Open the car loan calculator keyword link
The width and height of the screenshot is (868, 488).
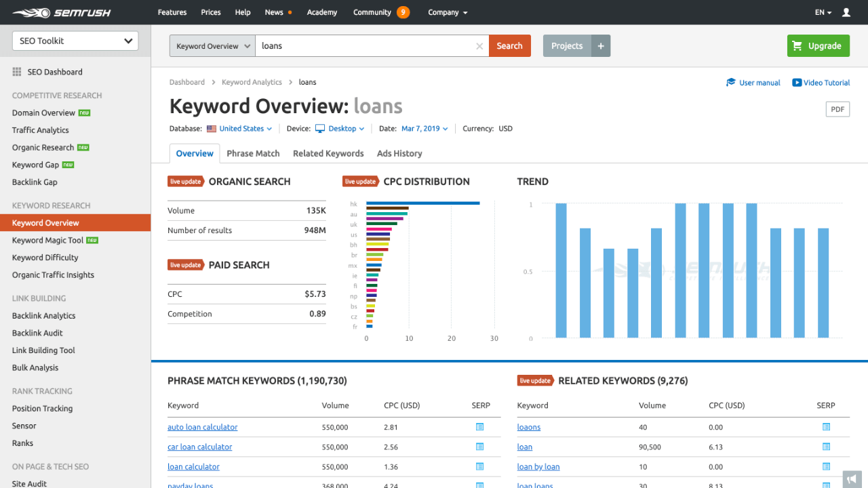(200, 447)
